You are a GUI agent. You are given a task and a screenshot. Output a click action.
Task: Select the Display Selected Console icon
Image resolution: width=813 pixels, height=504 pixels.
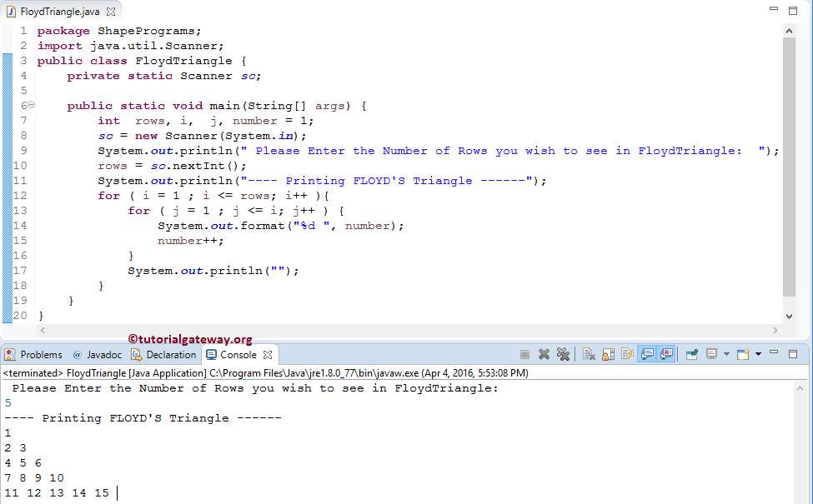pos(711,354)
